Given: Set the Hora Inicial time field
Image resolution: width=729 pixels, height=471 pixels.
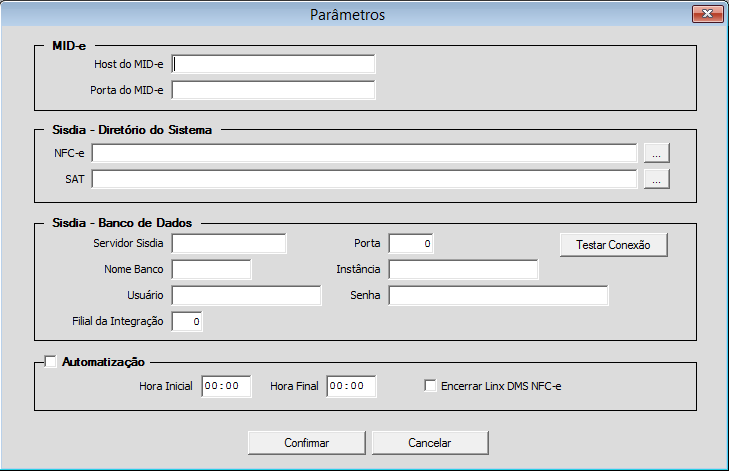Looking at the screenshot, I should tap(226, 386).
